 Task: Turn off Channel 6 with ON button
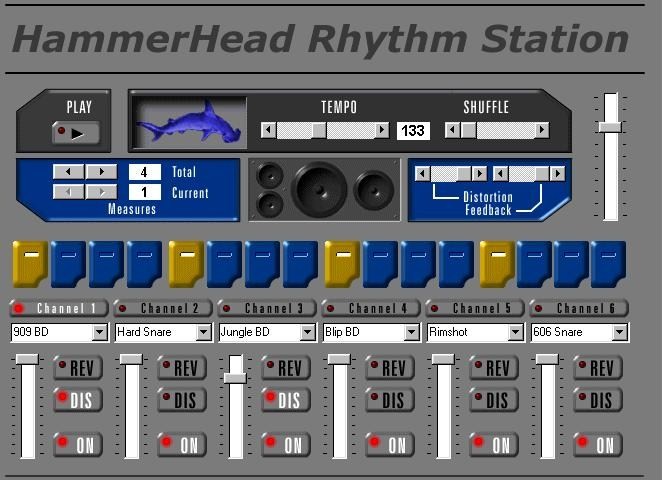tap(598, 445)
